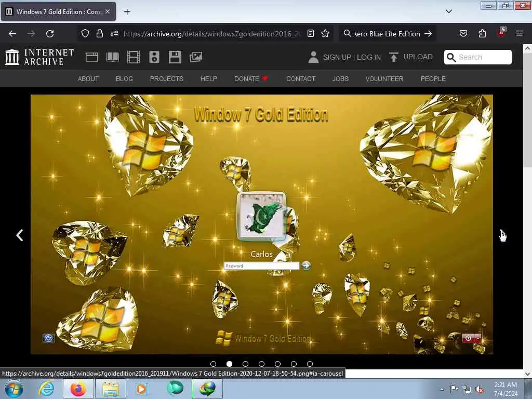Open the HELP menu item
532x399 pixels.
coord(209,79)
